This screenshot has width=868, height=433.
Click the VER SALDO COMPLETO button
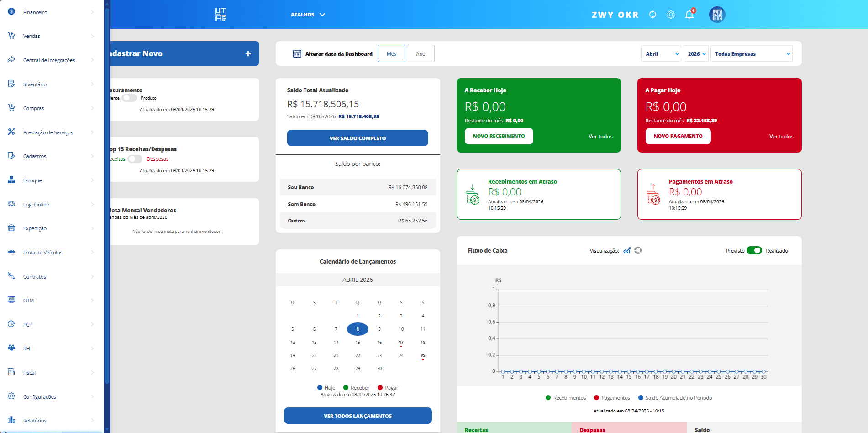[358, 138]
